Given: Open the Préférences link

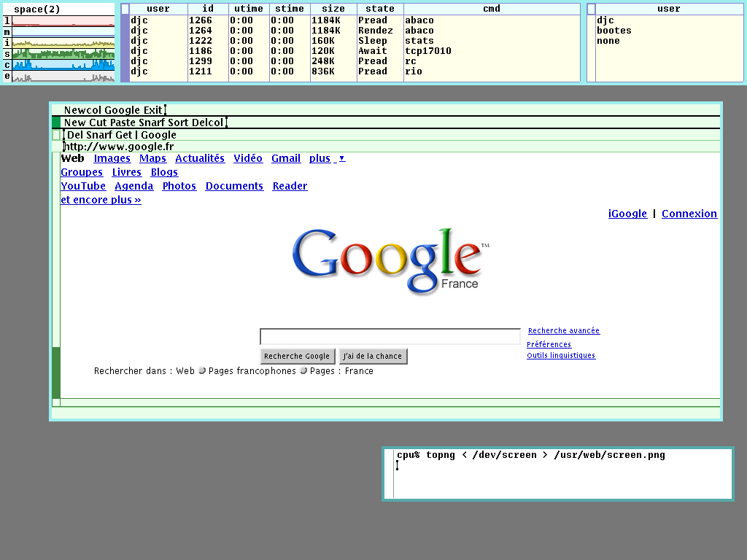Looking at the screenshot, I should click(x=549, y=344).
